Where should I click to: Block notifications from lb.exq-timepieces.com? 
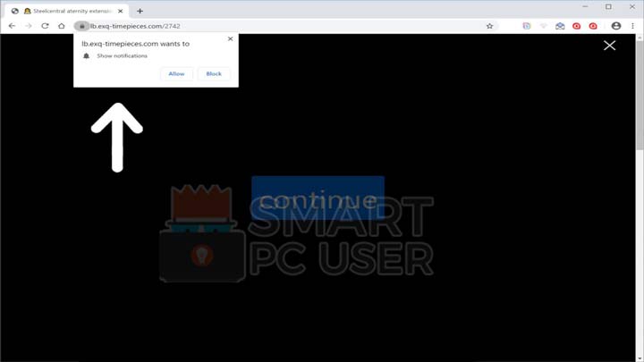tap(214, 74)
